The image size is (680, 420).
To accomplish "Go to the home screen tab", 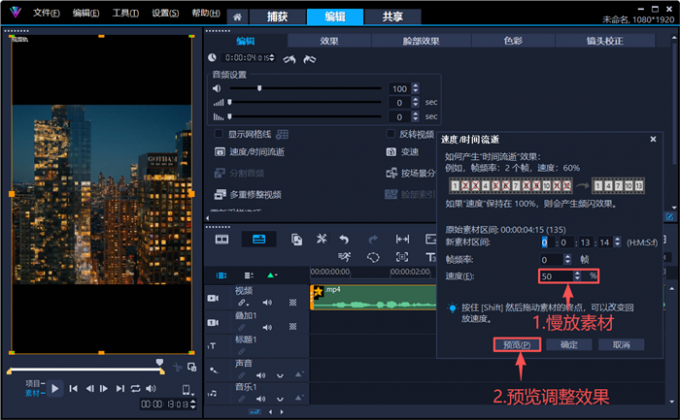I will click(x=237, y=17).
